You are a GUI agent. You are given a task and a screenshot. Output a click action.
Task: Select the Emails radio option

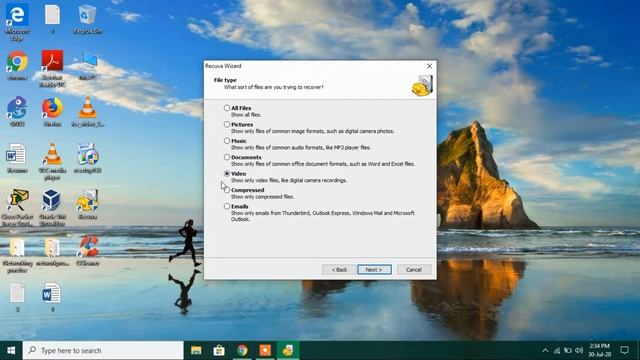pyautogui.click(x=227, y=206)
